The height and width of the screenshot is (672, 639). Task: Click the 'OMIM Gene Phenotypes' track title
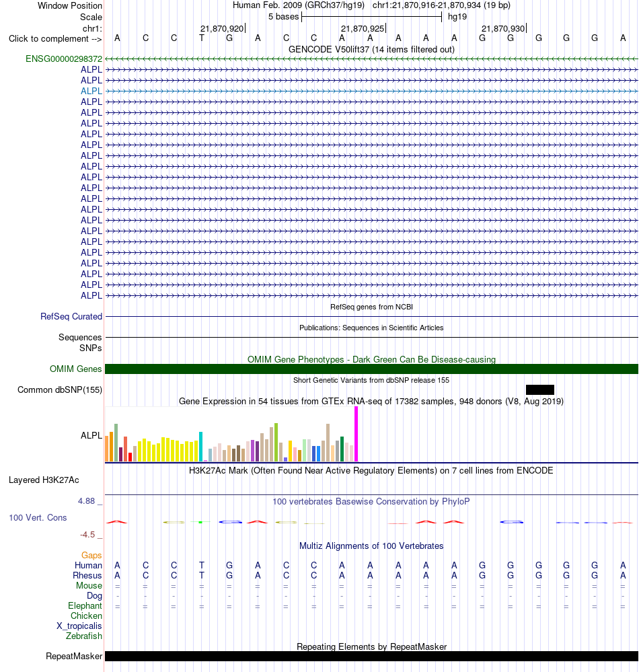click(371, 360)
